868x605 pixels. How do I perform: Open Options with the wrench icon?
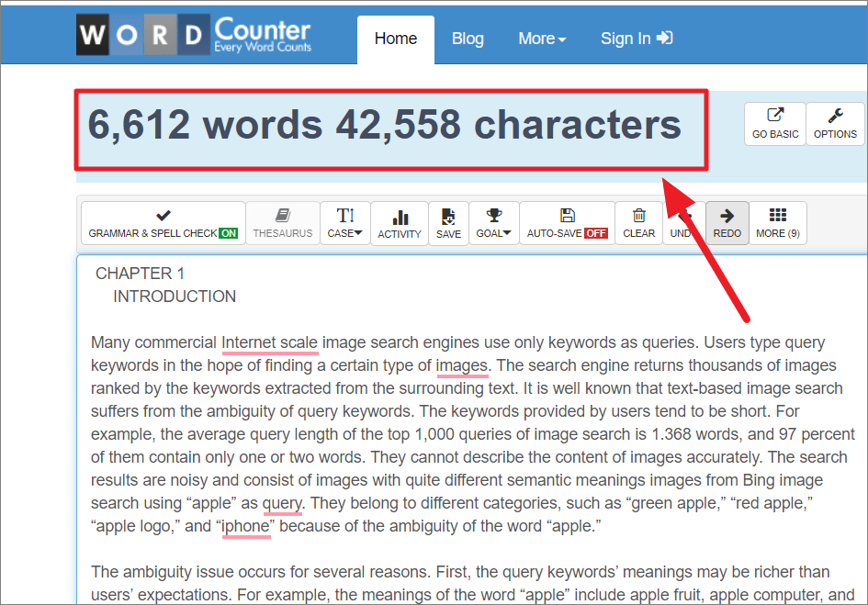pos(834,123)
